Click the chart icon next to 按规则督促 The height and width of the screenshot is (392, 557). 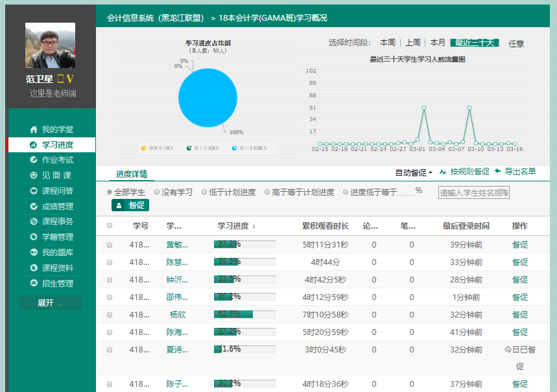pos(443,172)
